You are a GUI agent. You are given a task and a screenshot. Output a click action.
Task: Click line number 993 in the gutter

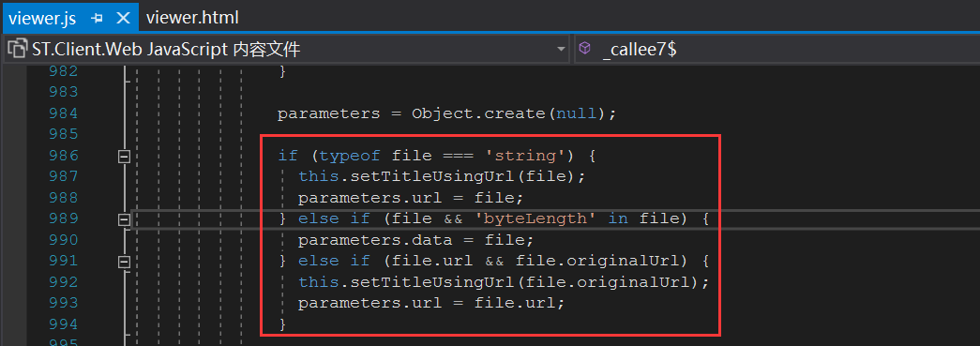tap(63, 303)
